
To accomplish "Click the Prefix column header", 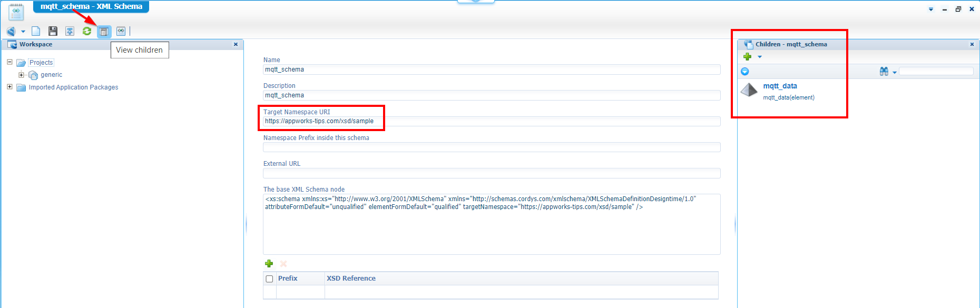I will [288, 279].
